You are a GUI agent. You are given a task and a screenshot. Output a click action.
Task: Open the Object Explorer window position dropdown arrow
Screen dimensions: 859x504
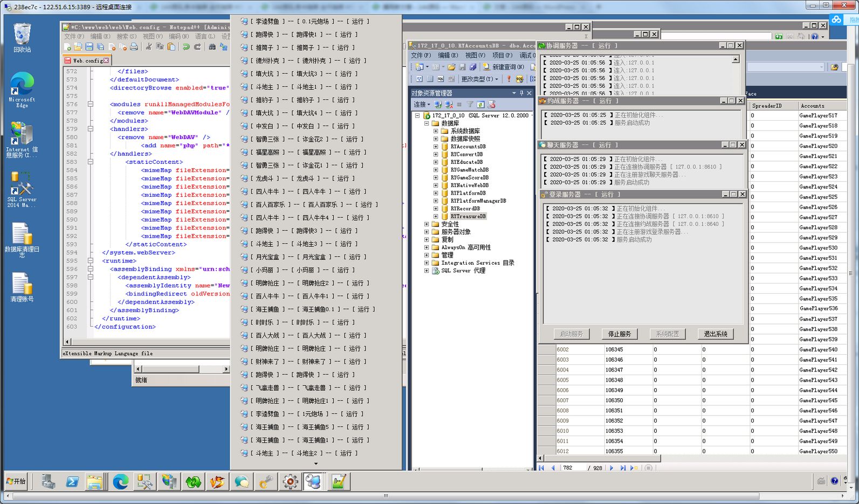pos(514,93)
